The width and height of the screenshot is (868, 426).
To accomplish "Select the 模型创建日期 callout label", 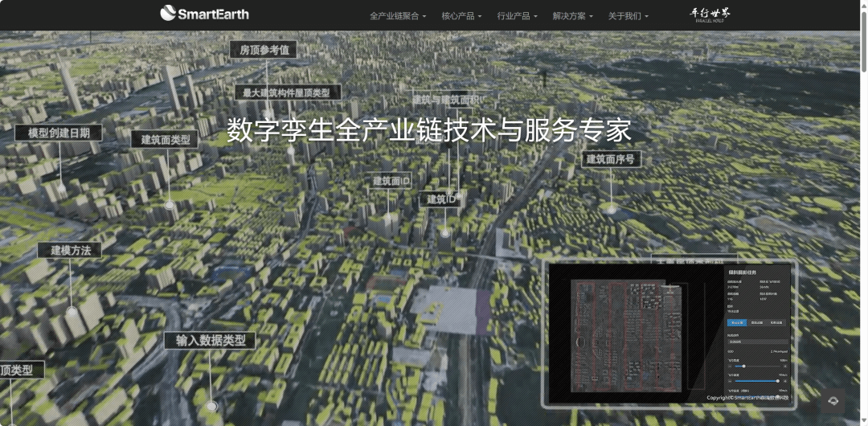I will coord(59,133).
